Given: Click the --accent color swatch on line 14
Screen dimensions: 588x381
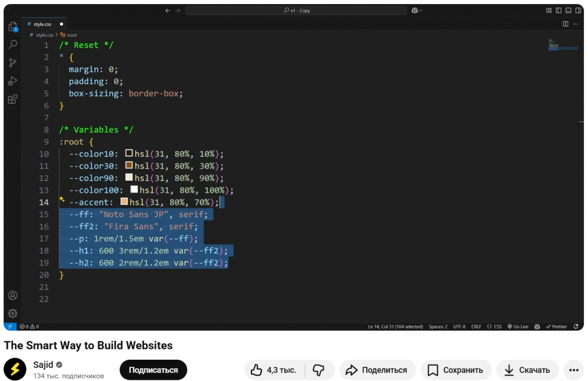Looking at the screenshot, I should pos(124,202).
